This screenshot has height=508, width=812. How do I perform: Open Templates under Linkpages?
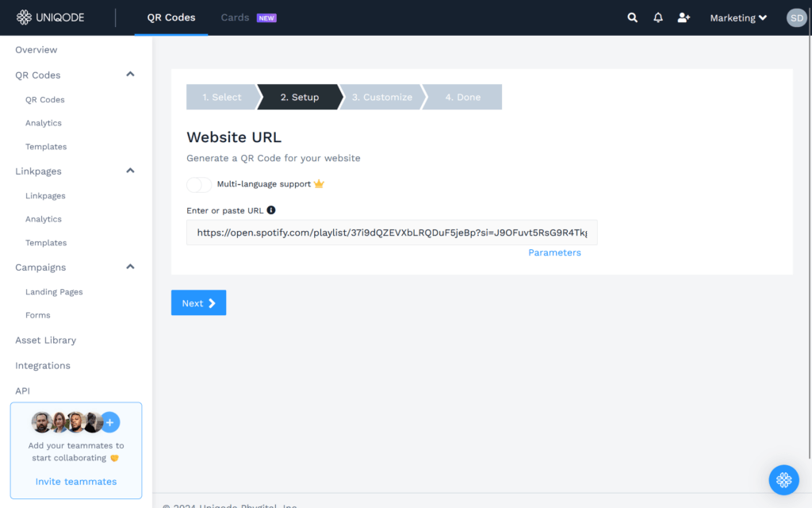tap(46, 243)
